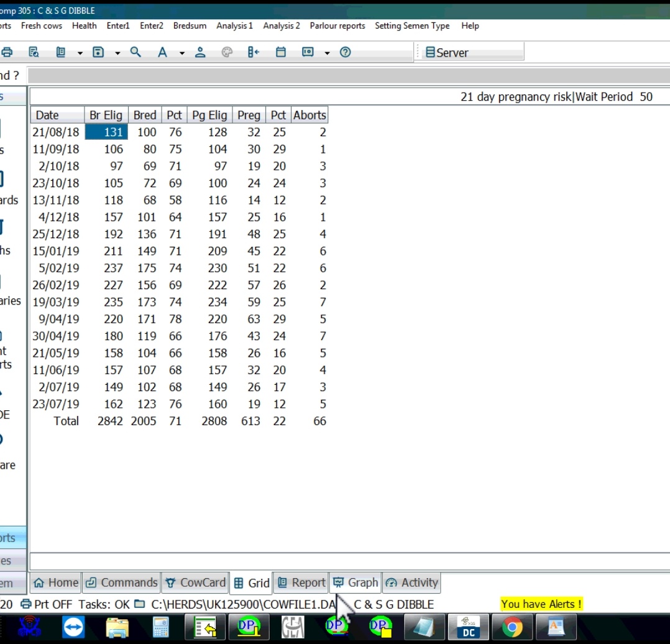
Task: Switch to the Graph tab
Action: [x=356, y=582]
